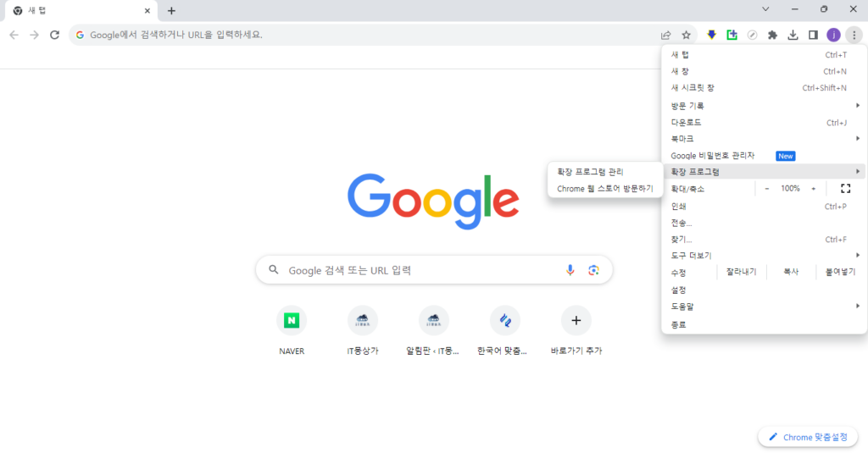
Task: Expand the 확장 프로그램 submenu
Action: pyautogui.click(x=765, y=172)
